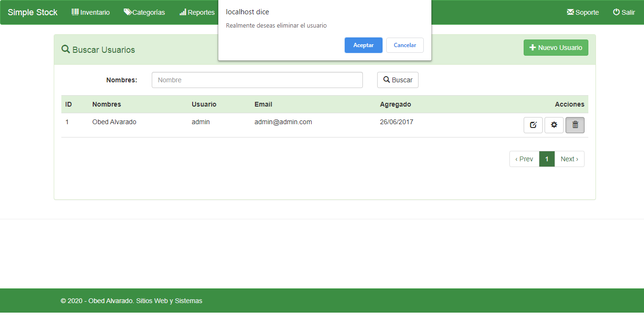Click the Usuario column header

point(204,104)
